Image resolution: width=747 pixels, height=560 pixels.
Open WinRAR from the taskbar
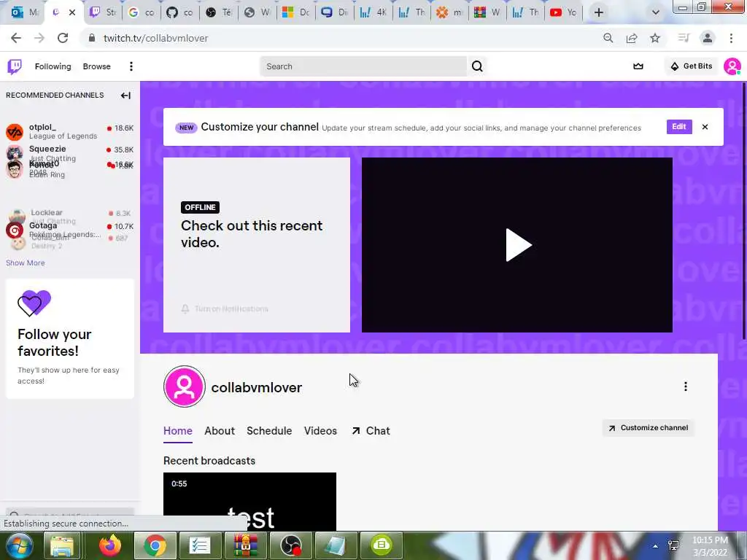(x=245, y=545)
